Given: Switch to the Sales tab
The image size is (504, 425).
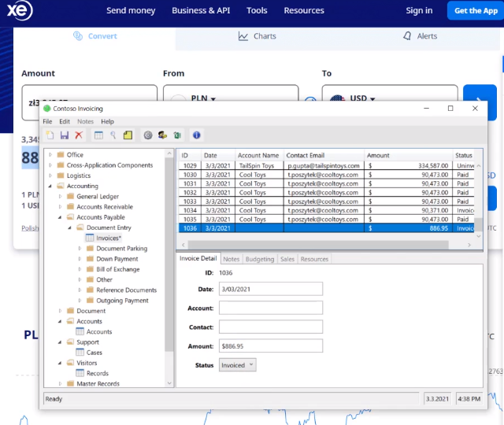Looking at the screenshot, I should click(287, 259).
